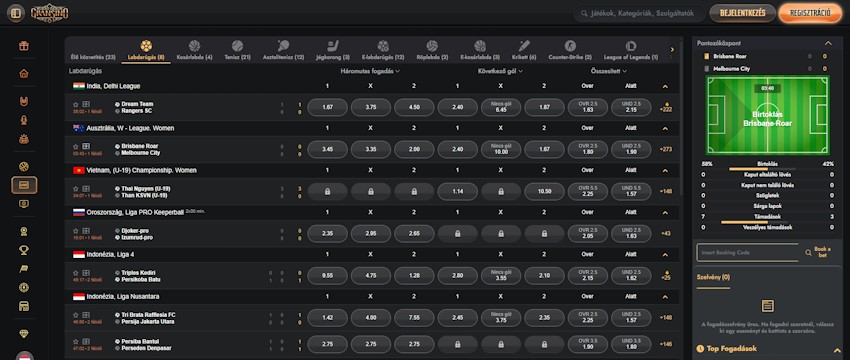
Task: Favorite the Brisbane Roar vs Melbourne City match
Action: [76, 146]
